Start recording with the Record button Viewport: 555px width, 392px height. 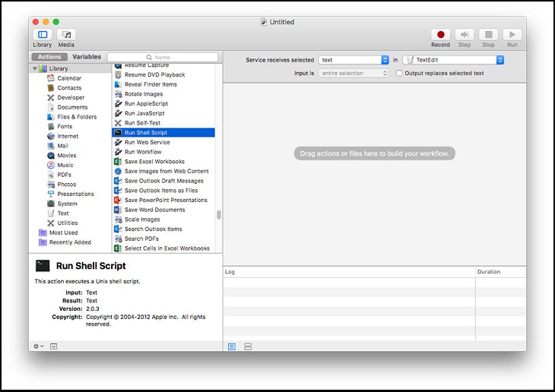pos(440,35)
